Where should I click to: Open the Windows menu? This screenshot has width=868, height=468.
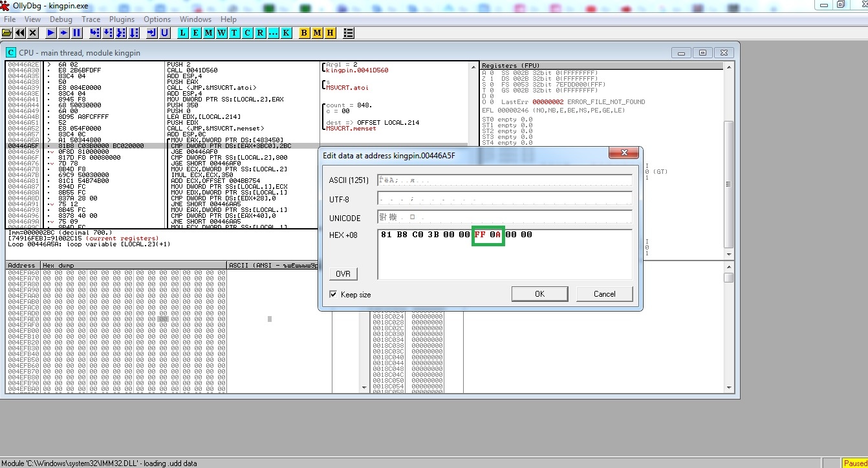point(195,19)
